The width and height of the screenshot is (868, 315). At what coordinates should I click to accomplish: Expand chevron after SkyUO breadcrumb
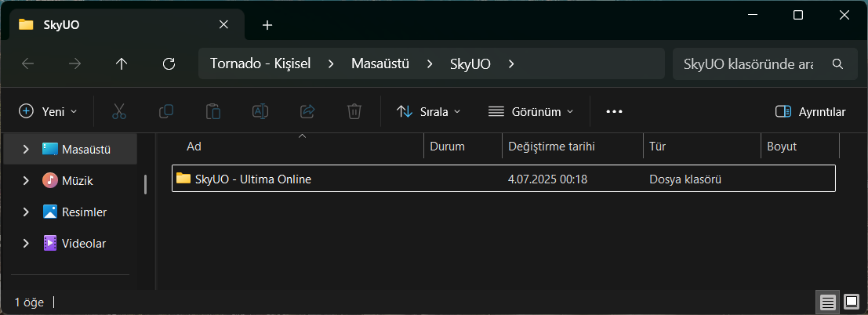point(511,63)
